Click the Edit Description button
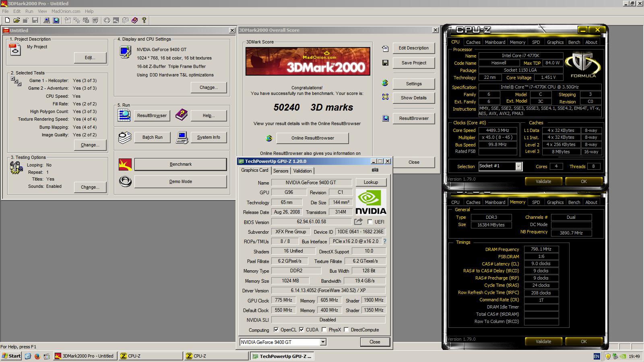 click(x=414, y=48)
